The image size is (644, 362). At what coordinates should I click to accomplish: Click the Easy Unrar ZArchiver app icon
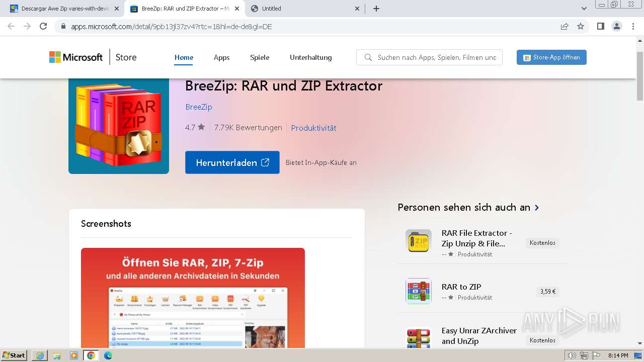coord(419,339)
